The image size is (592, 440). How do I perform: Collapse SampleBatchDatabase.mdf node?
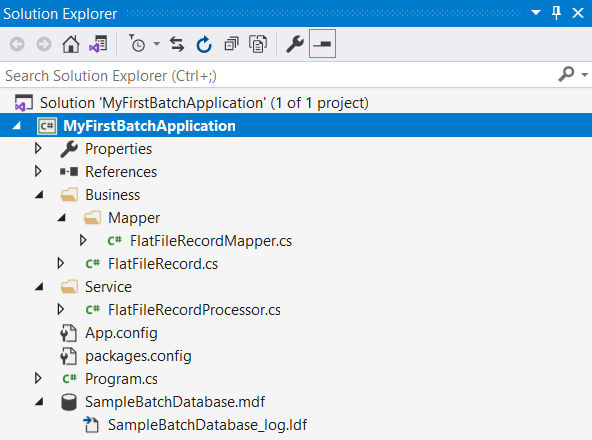pyautogui.click(x=39, y=402)
